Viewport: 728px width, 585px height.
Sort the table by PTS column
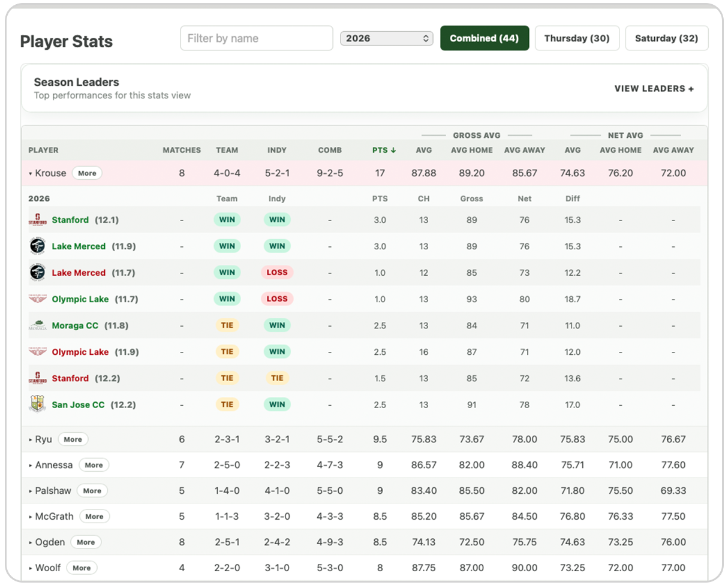pyautogui.click(x=384, y=150)
